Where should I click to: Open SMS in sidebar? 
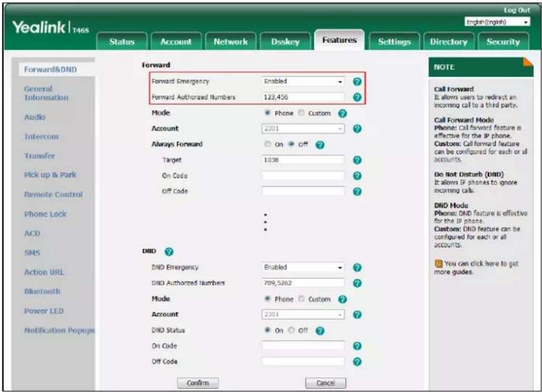[32, 253]
